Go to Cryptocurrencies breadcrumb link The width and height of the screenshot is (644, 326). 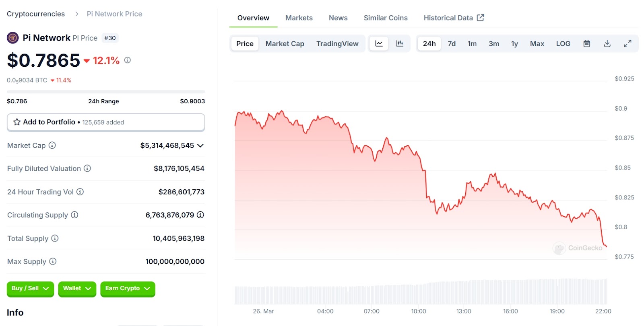36,14
